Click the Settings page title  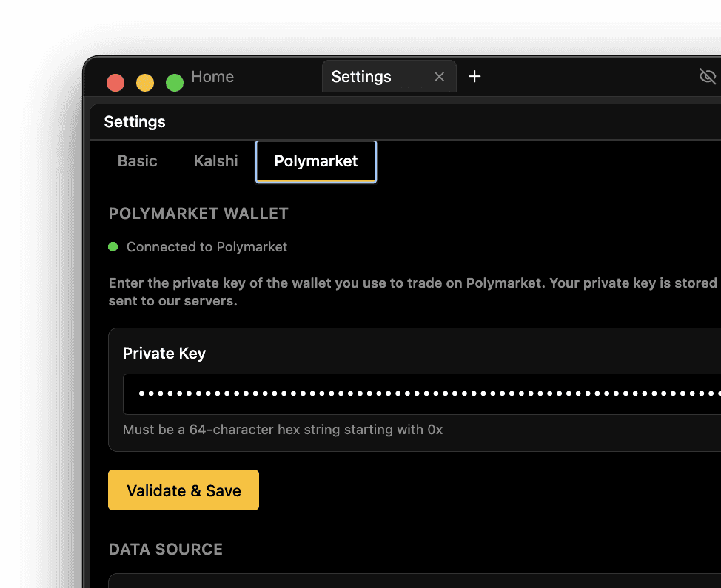click(x=135, y=122)
